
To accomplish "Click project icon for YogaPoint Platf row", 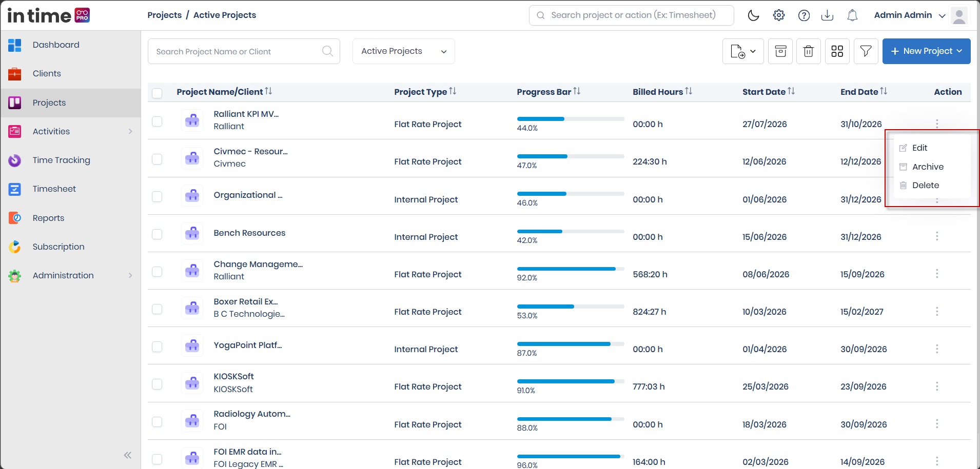I will (192, 346).
